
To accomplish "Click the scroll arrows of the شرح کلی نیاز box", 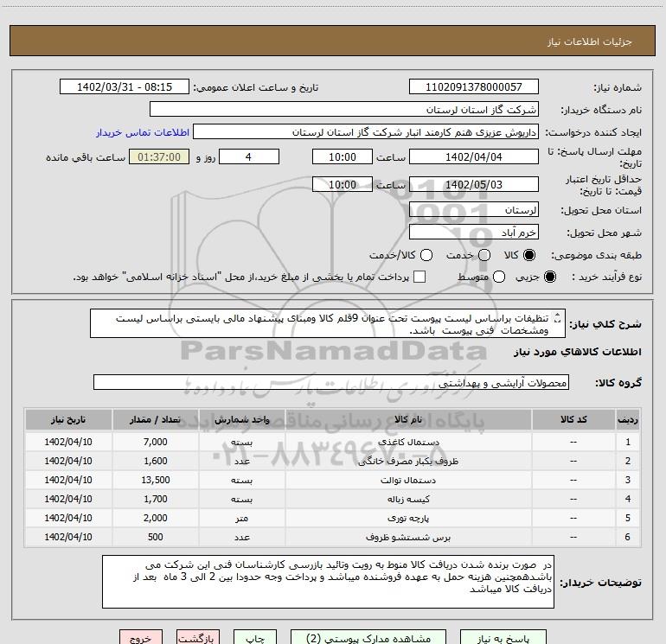I will tap(558, 317).
